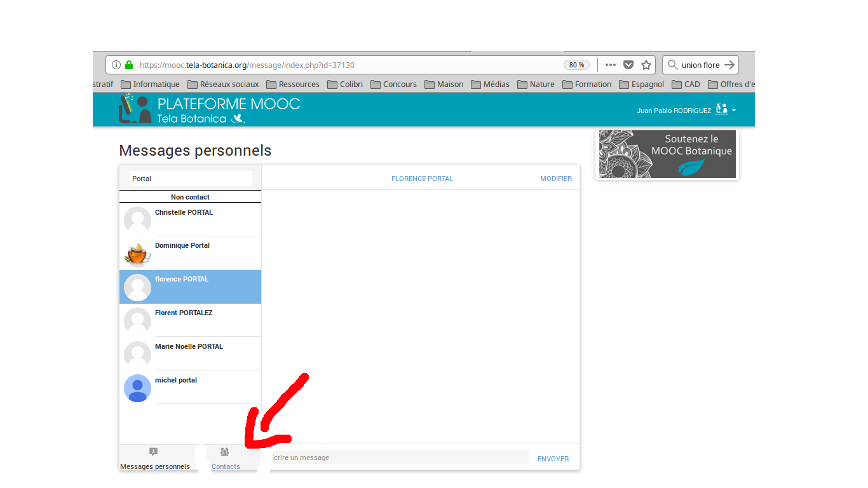Click in the message text field

[397, 457]
